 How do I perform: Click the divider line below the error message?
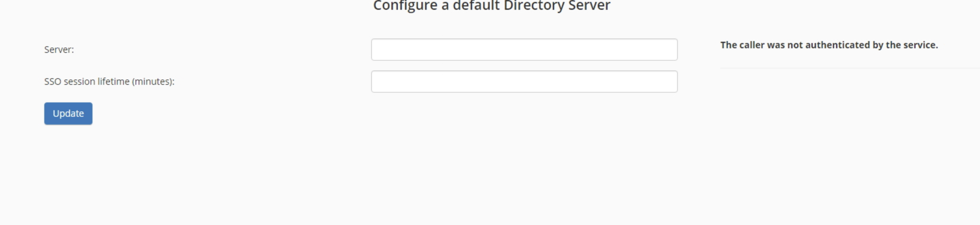click(848, 68)
